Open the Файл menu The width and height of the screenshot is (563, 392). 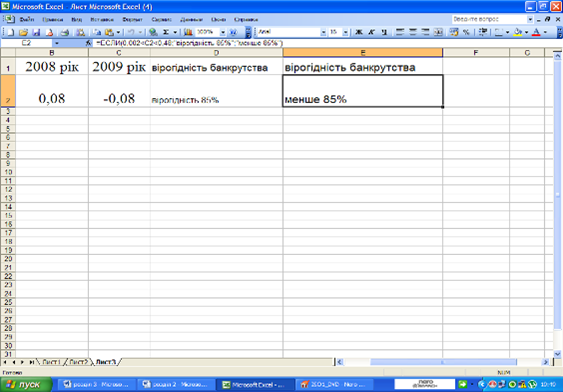pos(27,19)
